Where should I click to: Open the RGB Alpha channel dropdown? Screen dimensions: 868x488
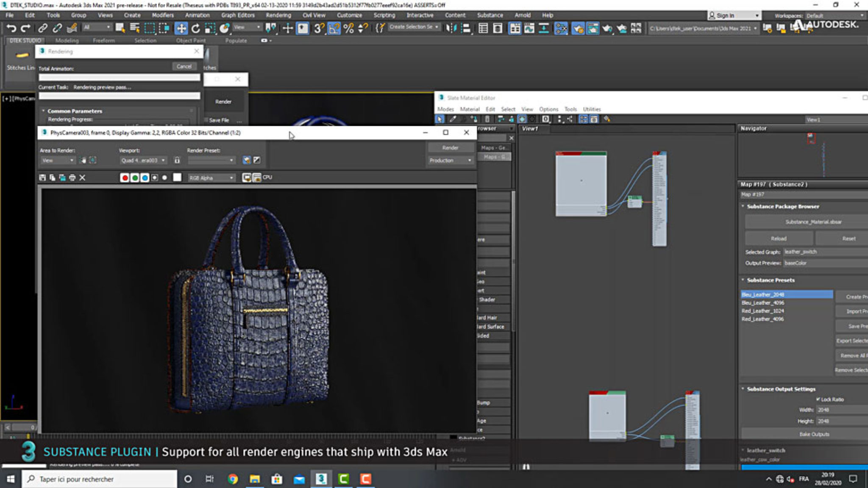pos(211,177)
